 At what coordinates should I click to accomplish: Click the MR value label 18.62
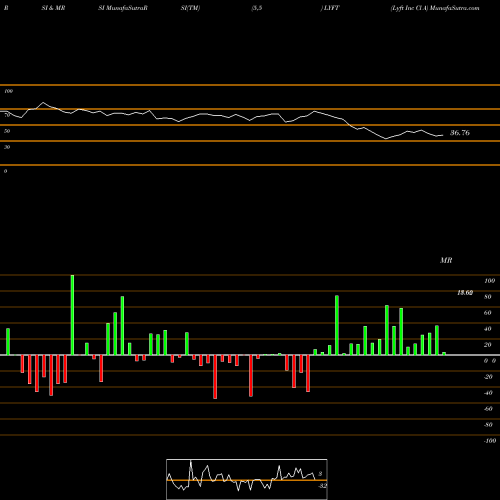click(x=465, y=293)
